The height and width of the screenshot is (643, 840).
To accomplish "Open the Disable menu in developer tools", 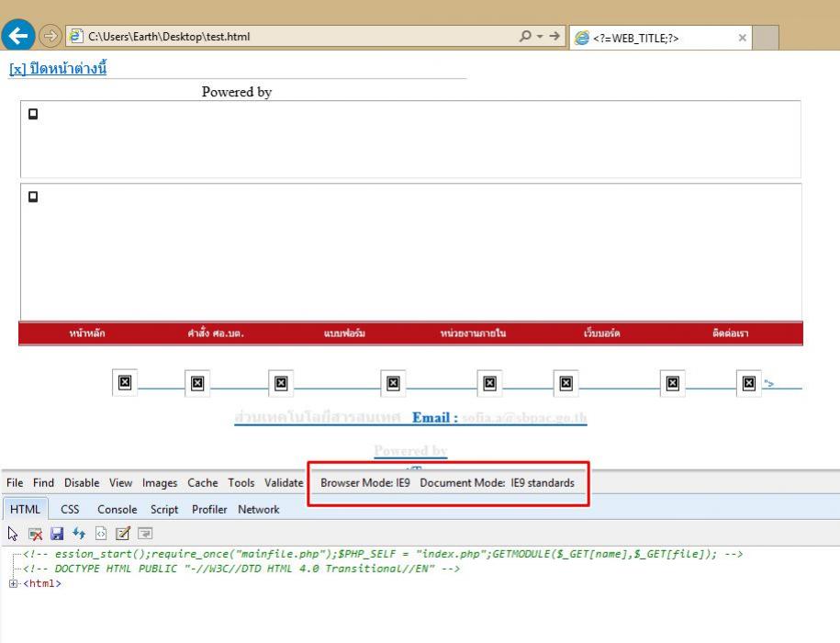I will [82, 483].
